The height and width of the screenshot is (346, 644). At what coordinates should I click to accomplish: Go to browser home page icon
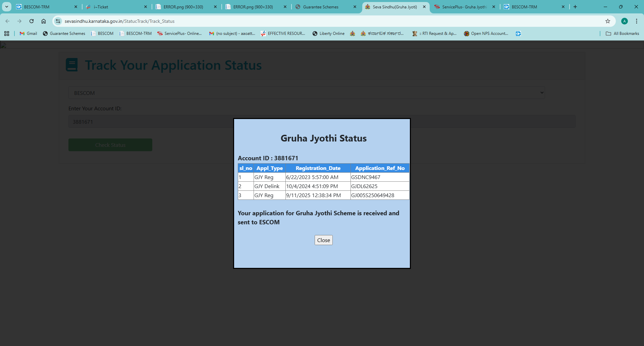click(44, 21)
